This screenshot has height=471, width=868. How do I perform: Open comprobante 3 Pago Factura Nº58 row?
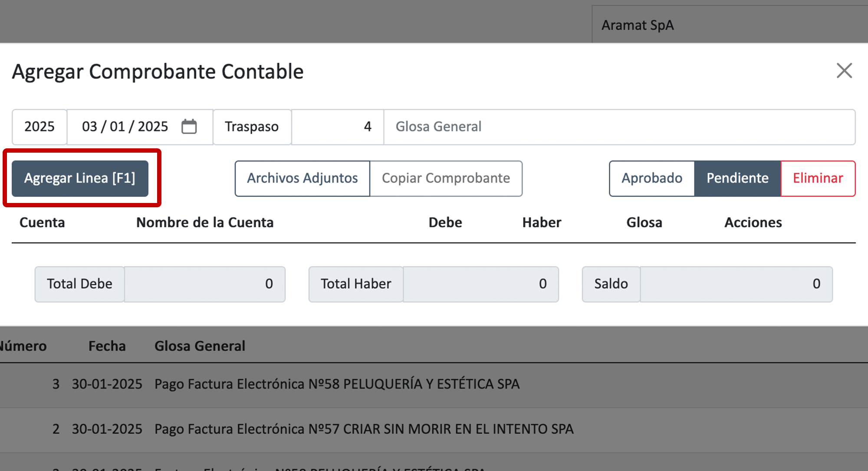tap(337, 384)
